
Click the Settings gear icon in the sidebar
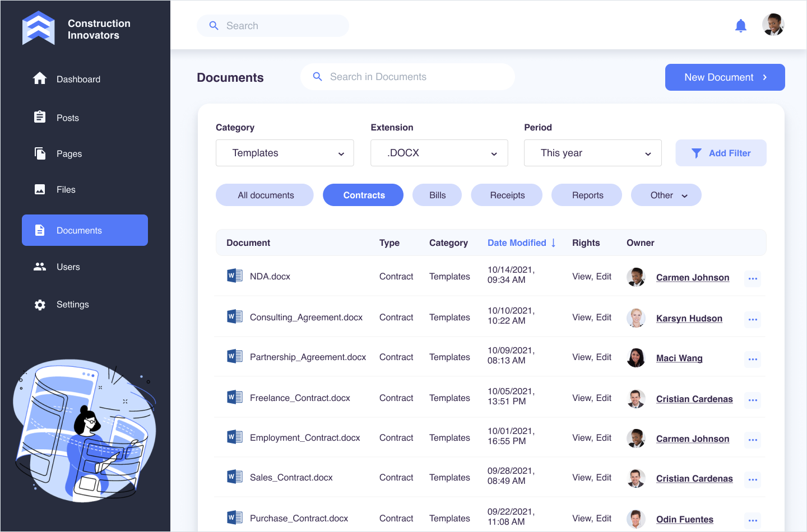[x=40, y=305]
